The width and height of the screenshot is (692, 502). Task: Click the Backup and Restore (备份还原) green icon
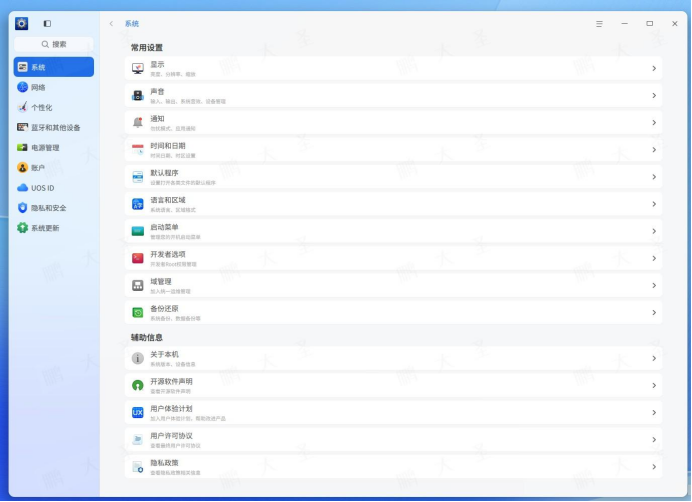tap(138, 313)
